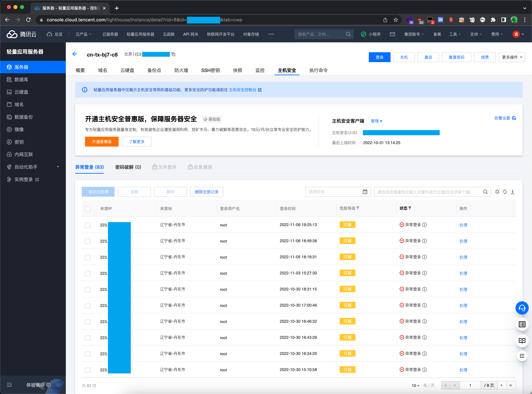Click the table settings gear icon

point(497,192)
